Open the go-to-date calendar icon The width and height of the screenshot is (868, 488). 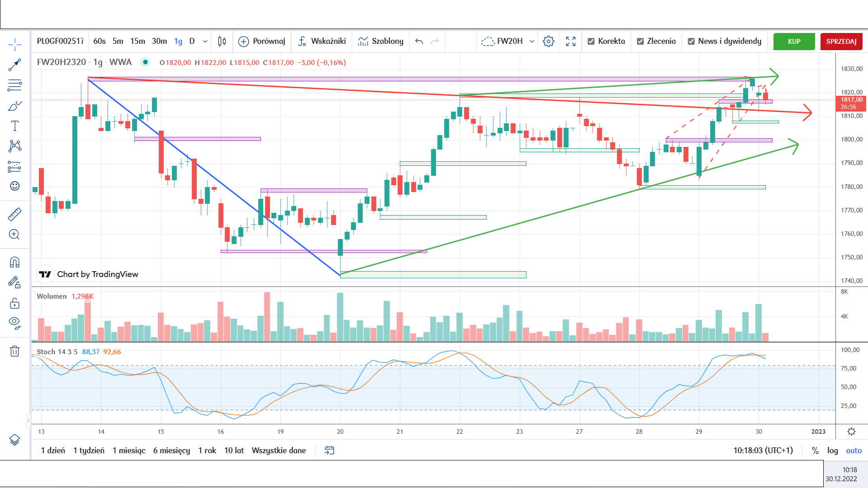[x=330, y=450]
